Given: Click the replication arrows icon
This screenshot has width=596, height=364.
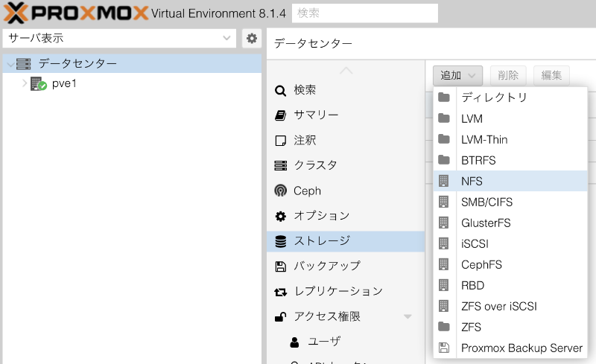Looking at the screenshot, I should pos(280,292).
